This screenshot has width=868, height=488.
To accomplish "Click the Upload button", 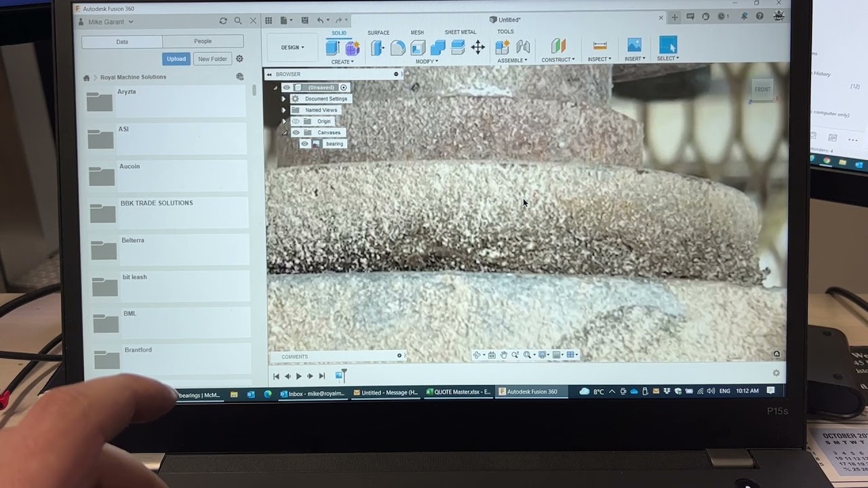I will (x=176, y=59).
